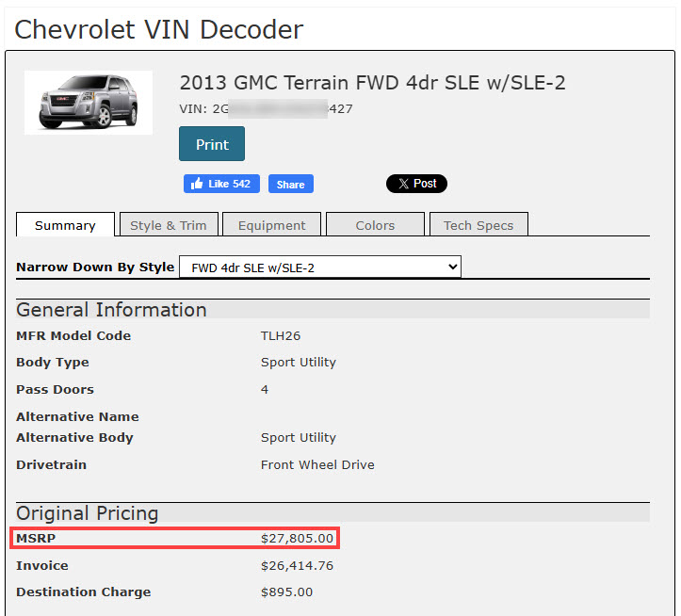
Task: Open the Colors tab
Action: (x=375, y=224)
